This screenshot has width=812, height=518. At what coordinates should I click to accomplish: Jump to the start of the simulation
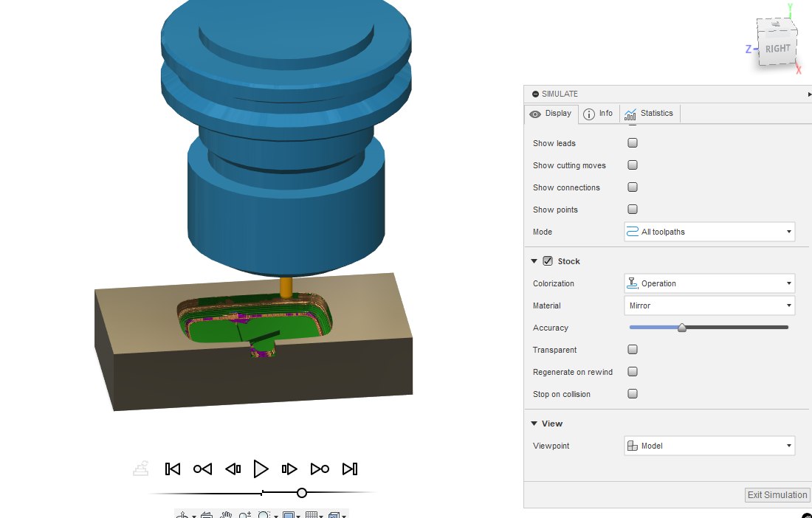coord(173,469)
